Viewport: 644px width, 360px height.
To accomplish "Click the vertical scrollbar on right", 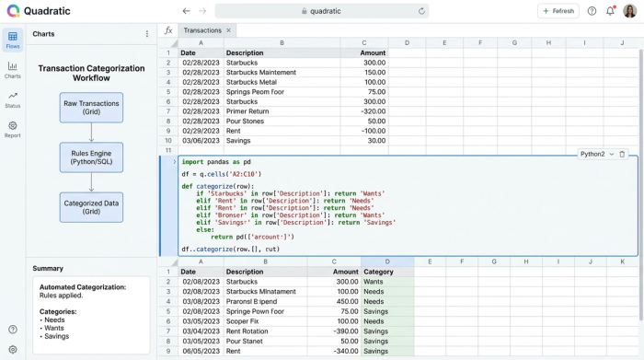I will click(x=641, y=184).
